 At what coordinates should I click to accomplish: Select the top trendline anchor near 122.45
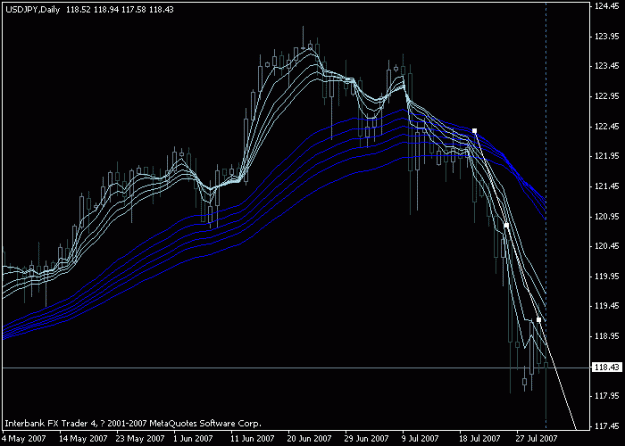click(474, 131)
